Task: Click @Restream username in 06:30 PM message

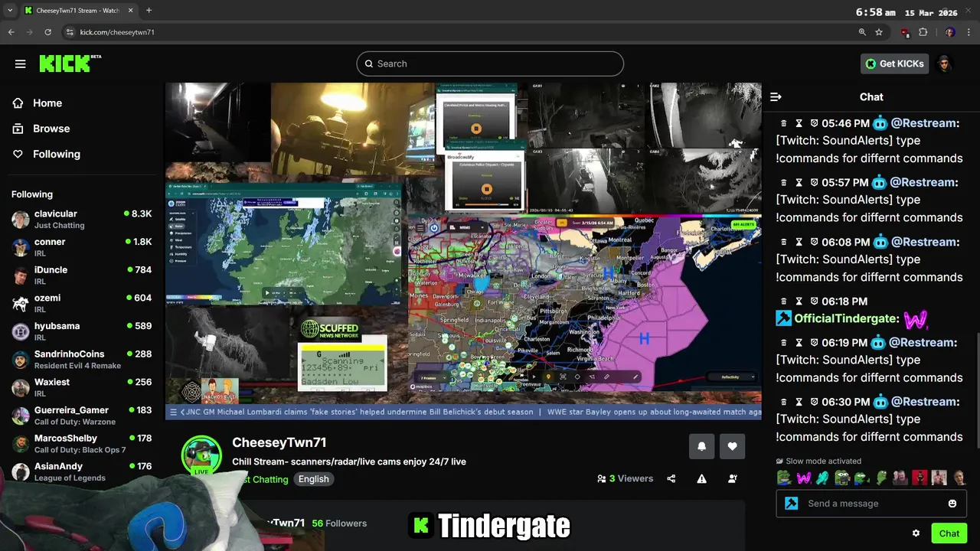Action: (x=923, y=402)
